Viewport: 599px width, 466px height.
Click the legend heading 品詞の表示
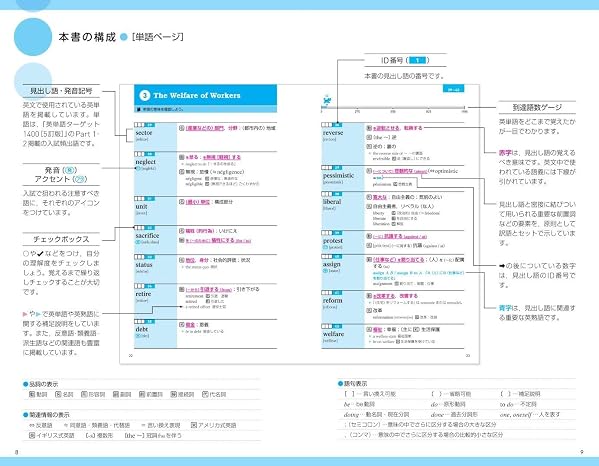[x=44, y=384]
